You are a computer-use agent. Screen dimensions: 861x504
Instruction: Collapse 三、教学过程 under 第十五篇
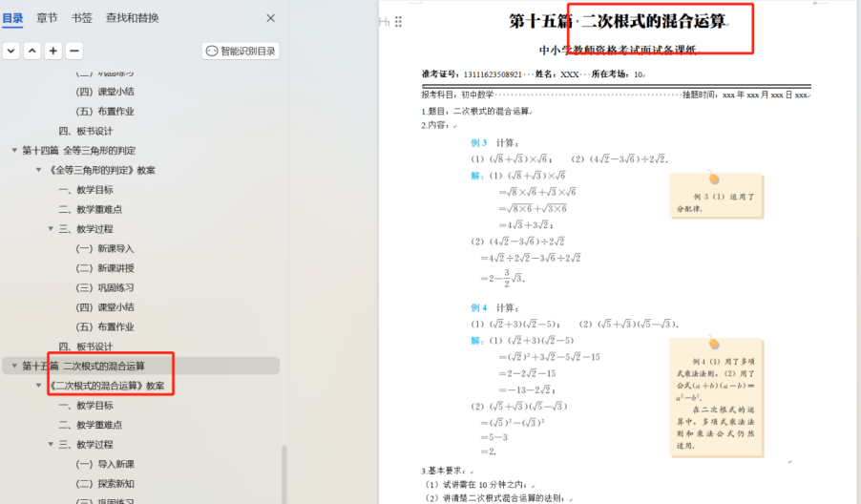pos(51,445)
